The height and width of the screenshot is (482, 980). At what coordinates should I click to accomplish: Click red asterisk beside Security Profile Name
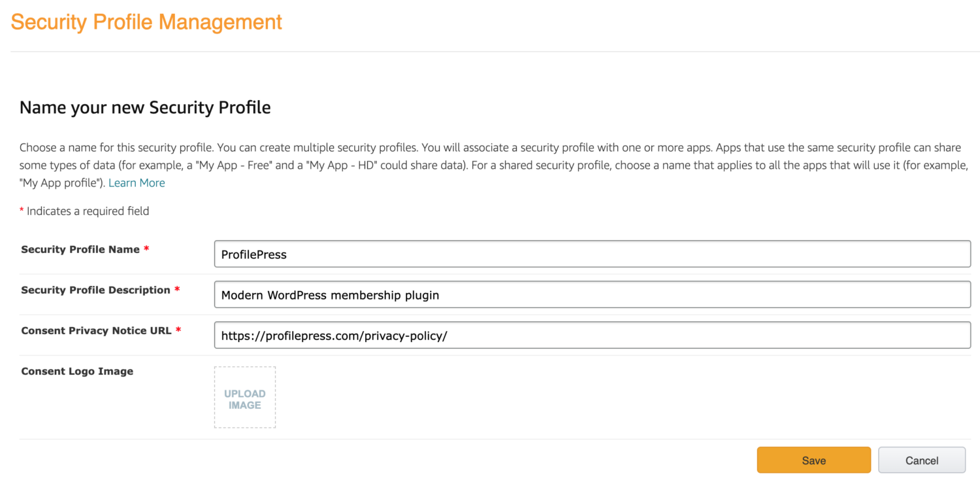point(146,249)
